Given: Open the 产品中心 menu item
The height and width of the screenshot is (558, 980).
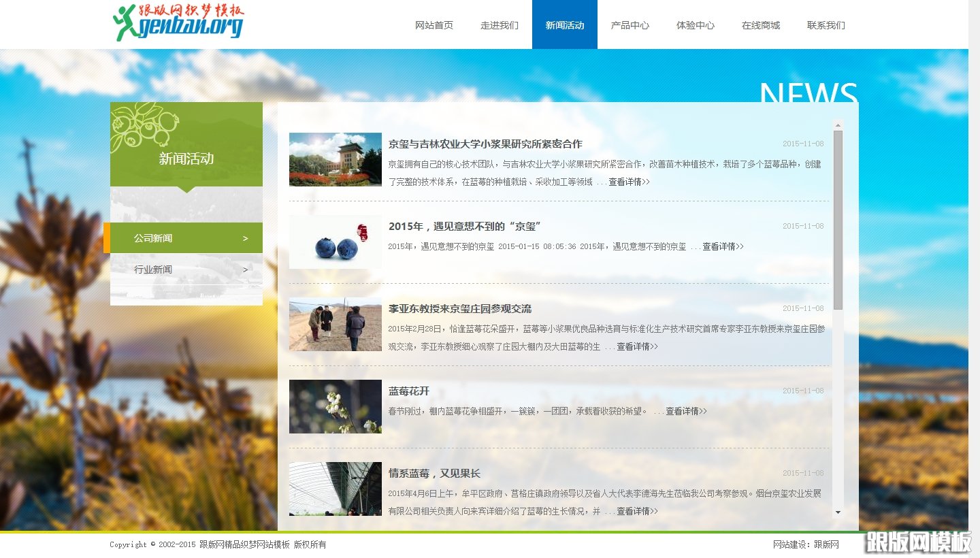Looking at the screenshot, I should click(630, 24).
